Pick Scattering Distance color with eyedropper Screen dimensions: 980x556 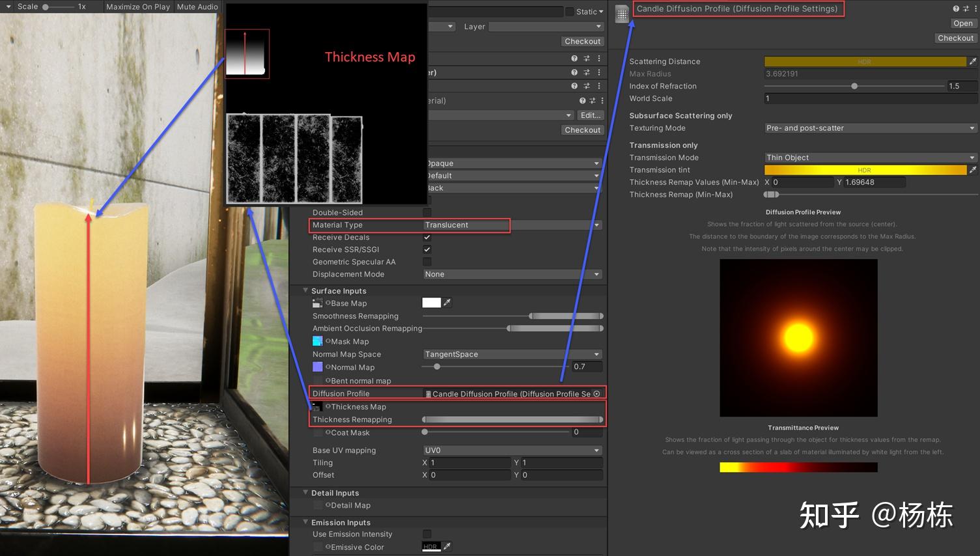(x=973, y=61)
